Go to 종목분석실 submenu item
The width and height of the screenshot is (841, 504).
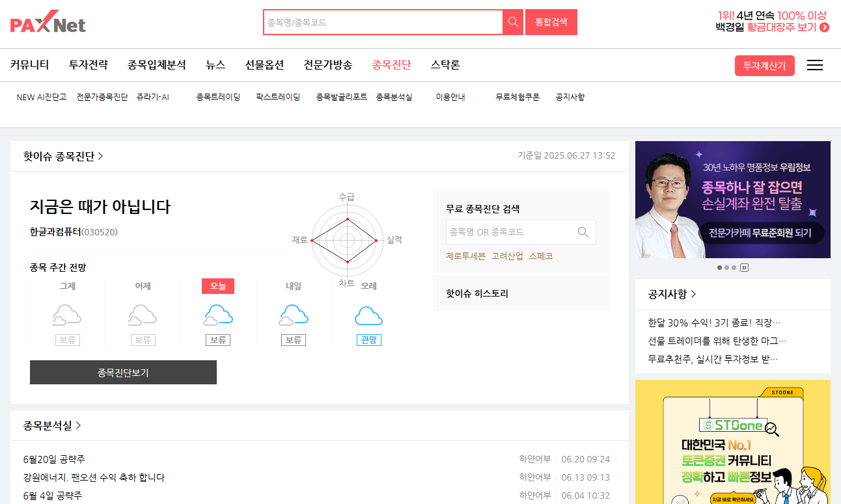click(394, 97)
